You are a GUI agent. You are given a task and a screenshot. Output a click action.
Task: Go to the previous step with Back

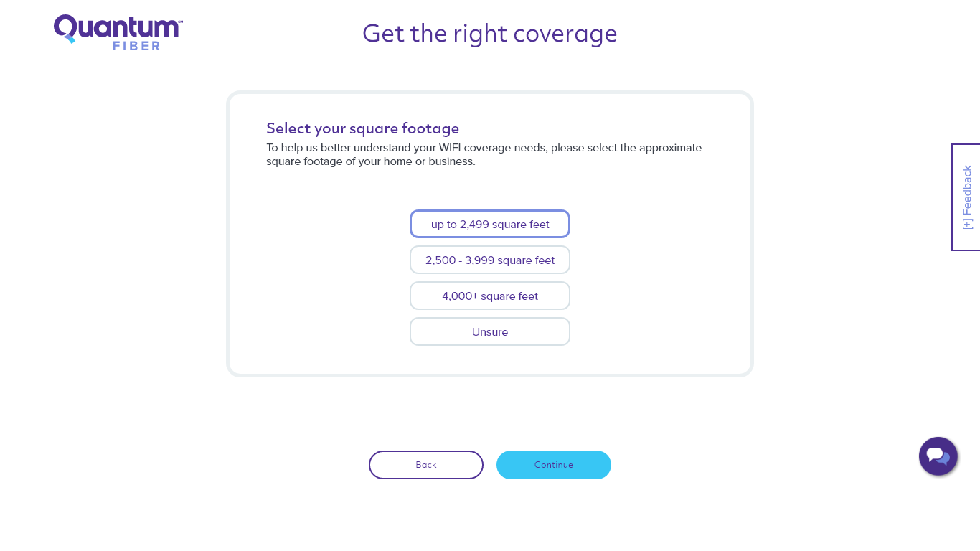426,465
